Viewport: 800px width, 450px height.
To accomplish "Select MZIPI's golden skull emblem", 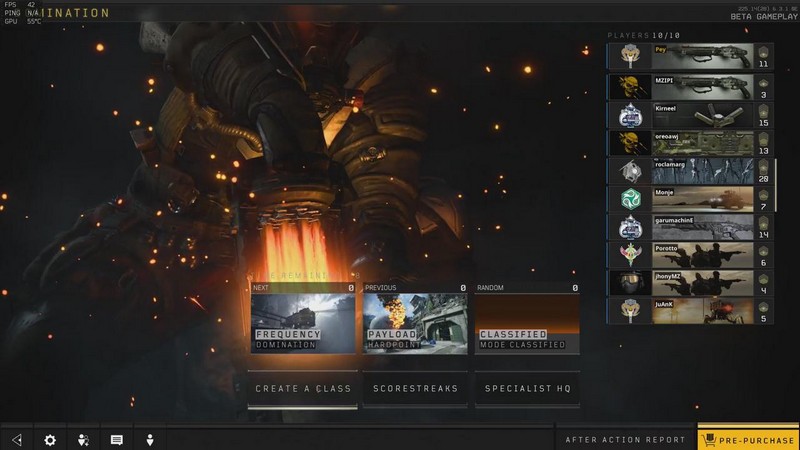I will [629, 86].
